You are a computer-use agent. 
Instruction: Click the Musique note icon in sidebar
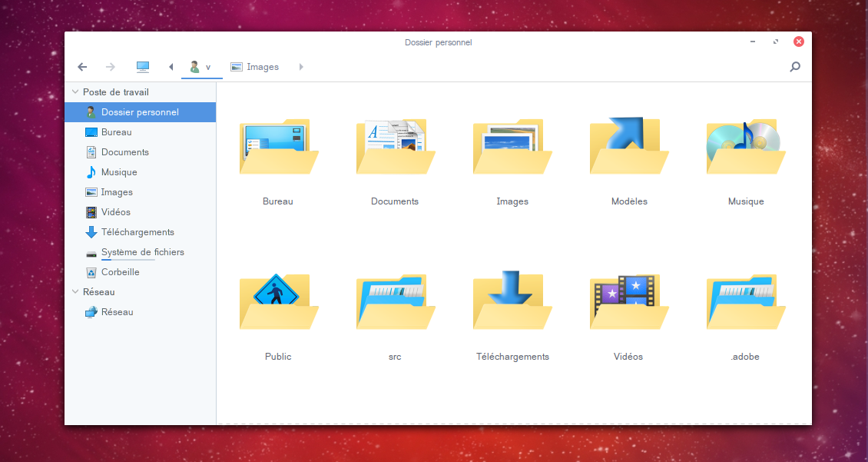coord(91,172)
